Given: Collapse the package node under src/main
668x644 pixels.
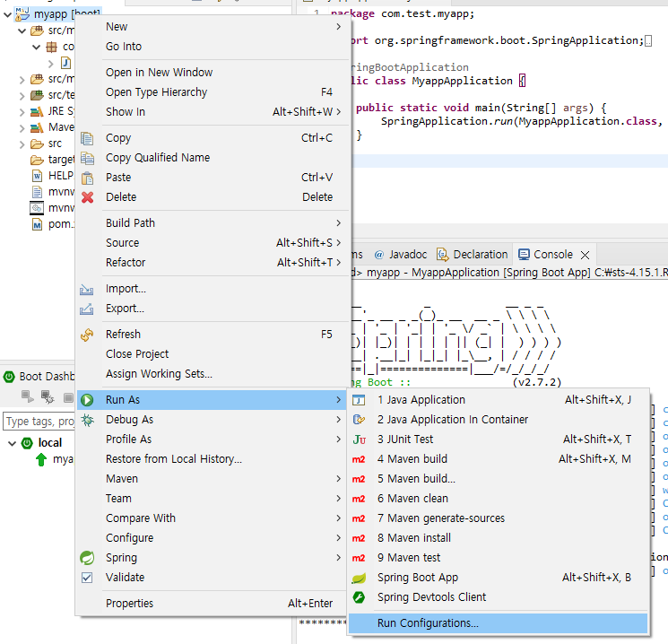Looking at the screenshot, I should pos(37,47).
